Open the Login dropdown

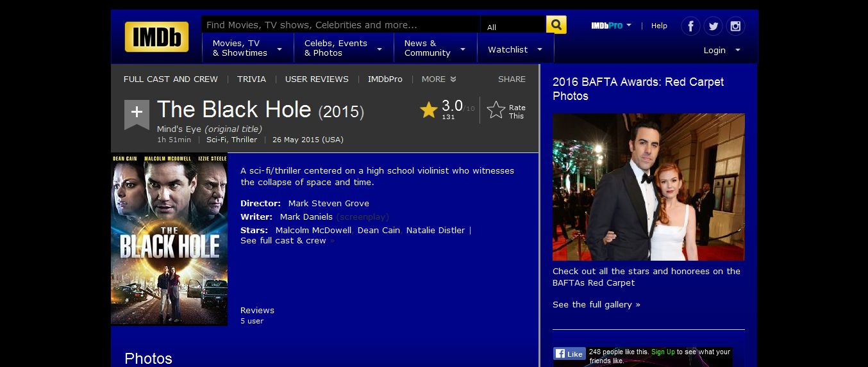point(722,50)
